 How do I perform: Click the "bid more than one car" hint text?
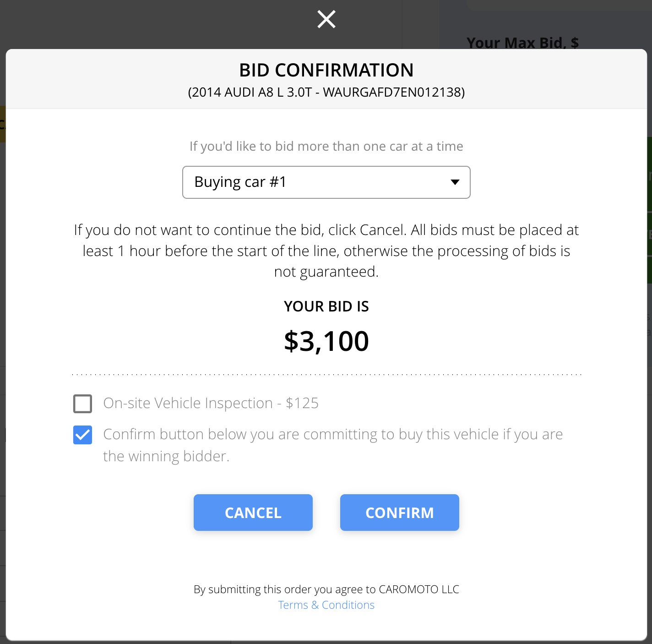tap(326, 146)
